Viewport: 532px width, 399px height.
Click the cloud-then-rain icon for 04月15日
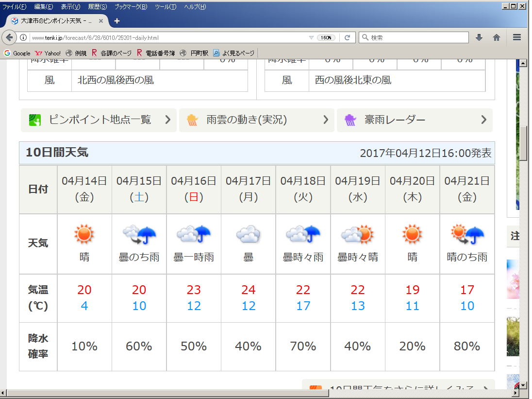[x=139, y=235]
